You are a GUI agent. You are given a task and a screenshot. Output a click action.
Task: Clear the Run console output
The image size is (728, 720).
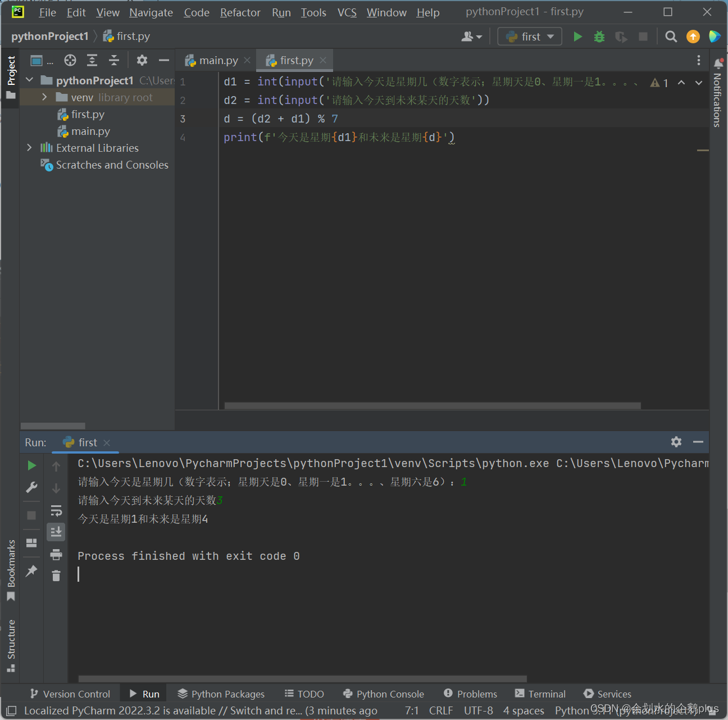(x=56, y=576)
